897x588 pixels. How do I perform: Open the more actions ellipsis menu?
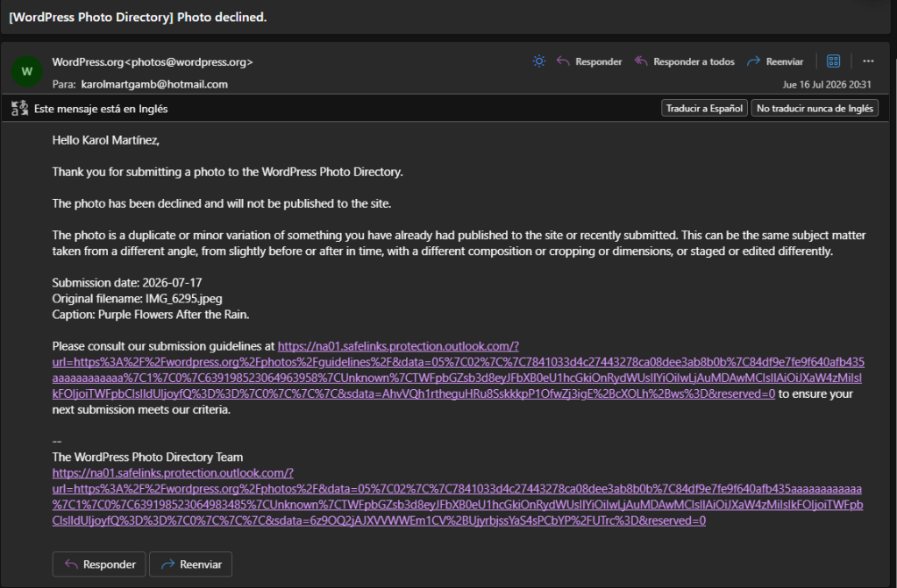[x=868, y=61]
